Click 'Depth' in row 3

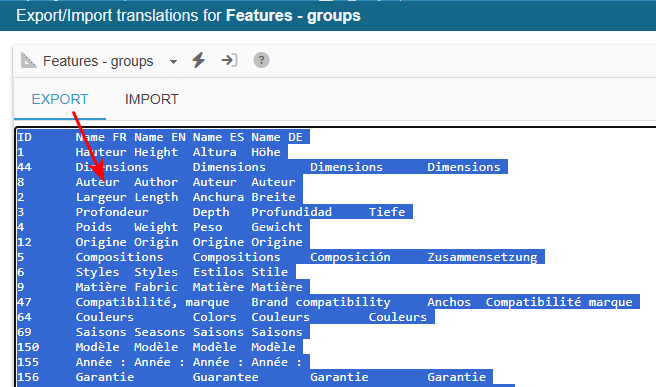211,213
